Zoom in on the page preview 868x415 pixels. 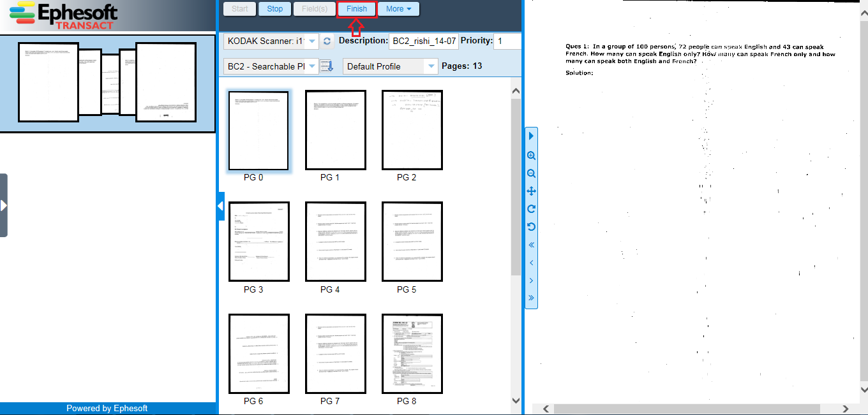tap(531, 156)
